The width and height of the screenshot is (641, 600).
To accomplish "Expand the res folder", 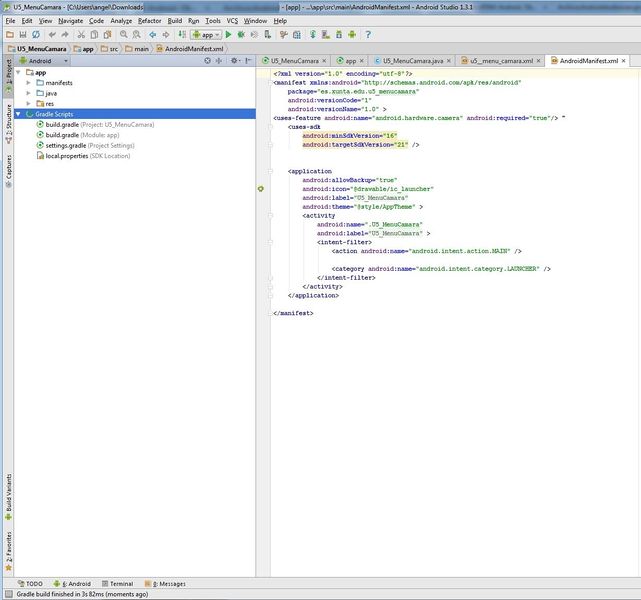I will tap(28, 104).
